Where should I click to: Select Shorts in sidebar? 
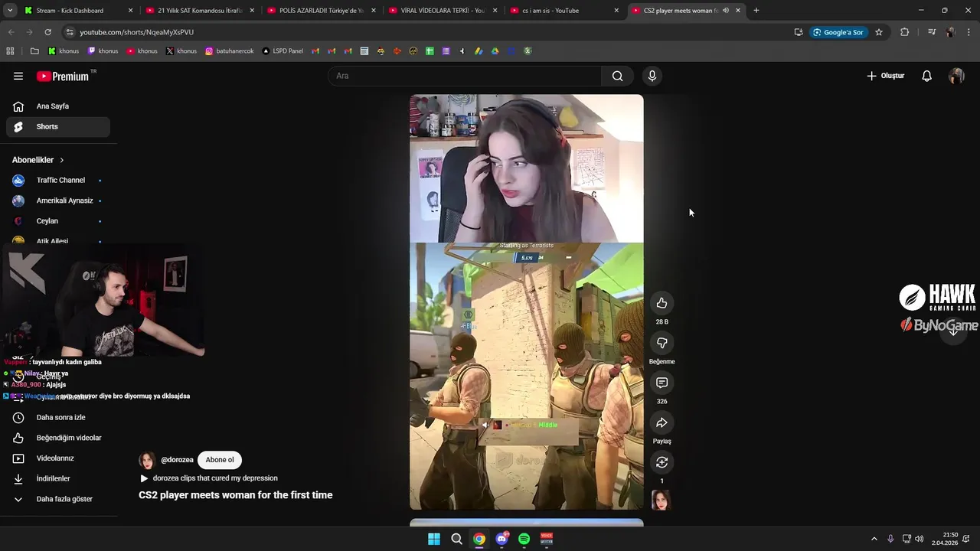click(58, 126)
